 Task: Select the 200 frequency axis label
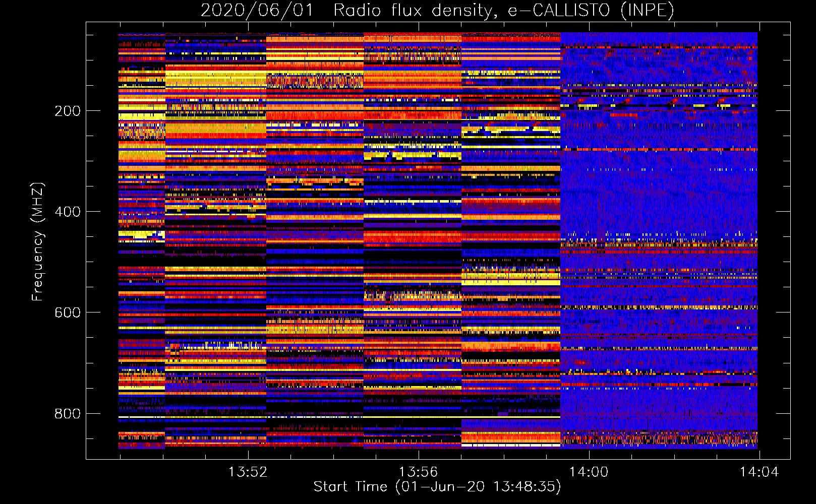[68, 111]
